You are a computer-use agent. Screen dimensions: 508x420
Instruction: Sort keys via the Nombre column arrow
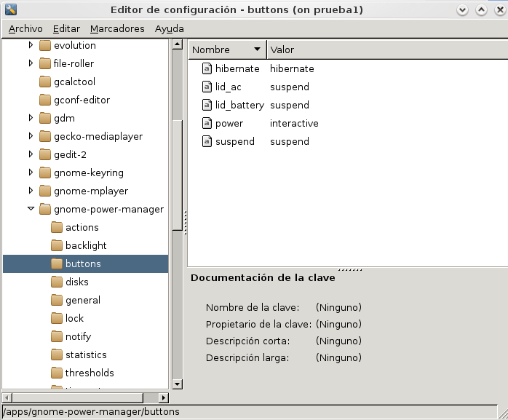257,49
